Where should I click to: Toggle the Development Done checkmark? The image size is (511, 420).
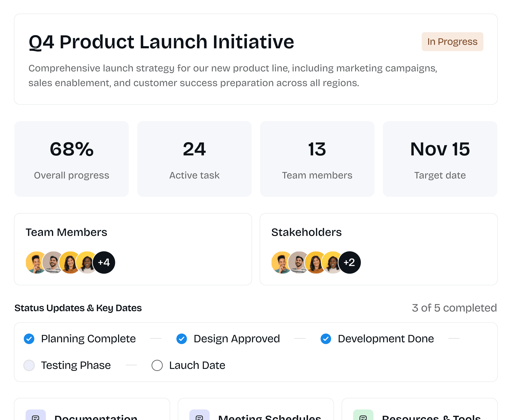[326, 339]
